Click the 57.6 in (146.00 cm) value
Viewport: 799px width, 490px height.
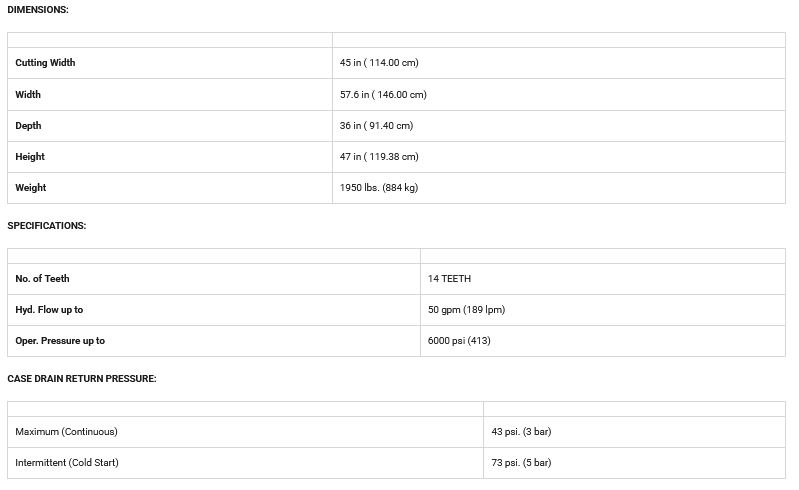coord(383,95)
